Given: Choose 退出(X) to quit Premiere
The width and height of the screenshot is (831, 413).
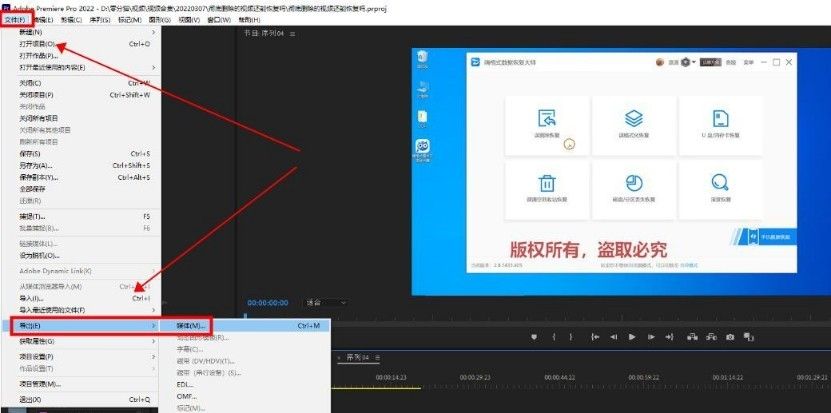Looking at the screenshot, I should click(x=82, y=400).
